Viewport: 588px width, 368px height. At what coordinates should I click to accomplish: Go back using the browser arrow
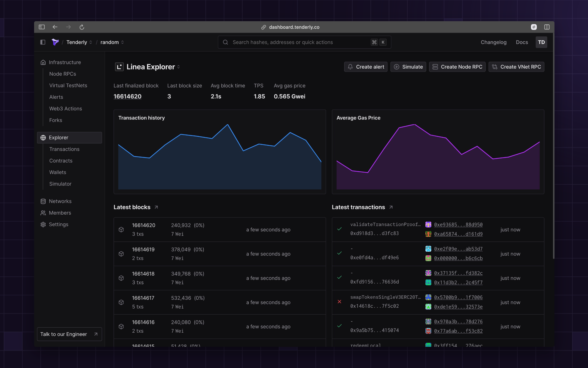click(55, 27)
